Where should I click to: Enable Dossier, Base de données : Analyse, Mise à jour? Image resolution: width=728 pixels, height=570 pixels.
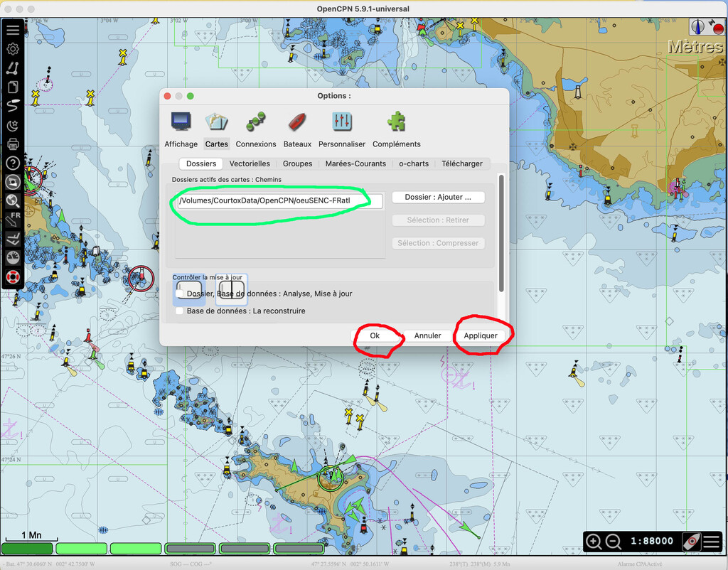[x=180, y=294]
